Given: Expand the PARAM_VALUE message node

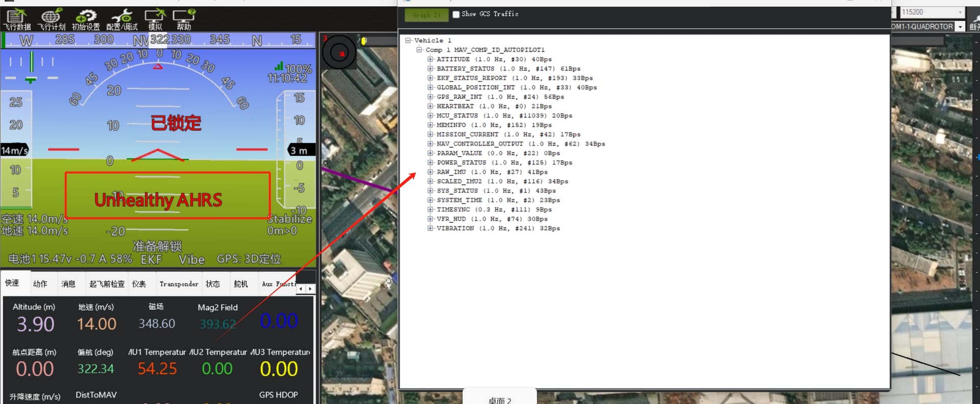Looking at the screenshot, I should pos(430,153).
